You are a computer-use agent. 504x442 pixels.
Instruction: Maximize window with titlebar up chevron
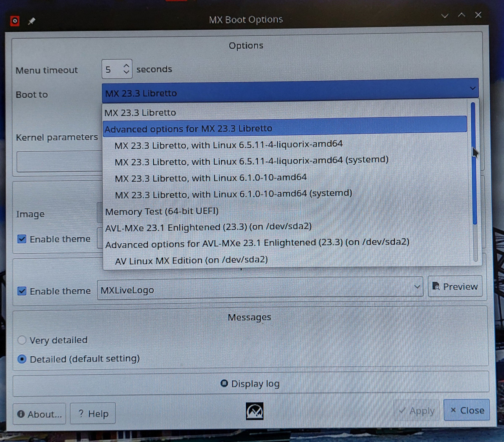pos(462,15)
